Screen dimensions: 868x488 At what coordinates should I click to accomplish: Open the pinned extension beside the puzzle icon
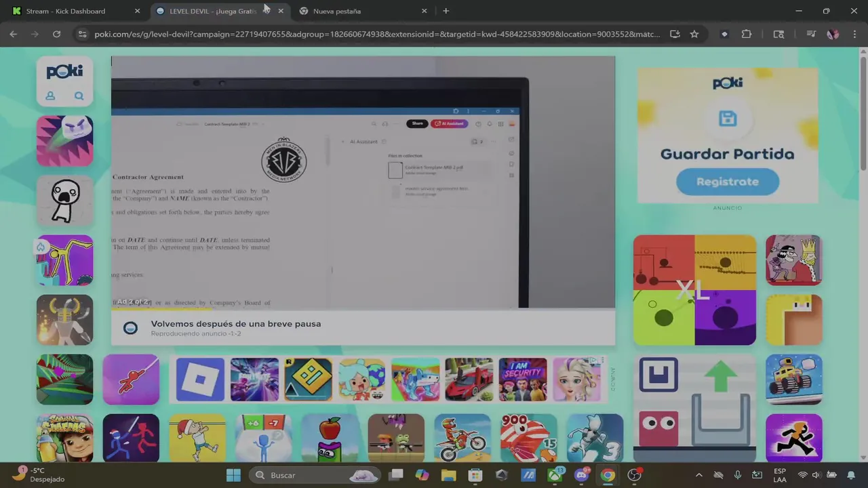point(724,34)
